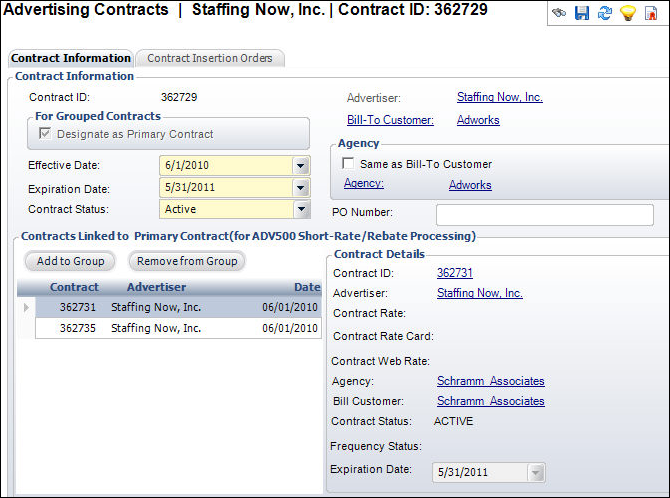
Task: Click the PO Number input field
Action: (x=545, y=215)
